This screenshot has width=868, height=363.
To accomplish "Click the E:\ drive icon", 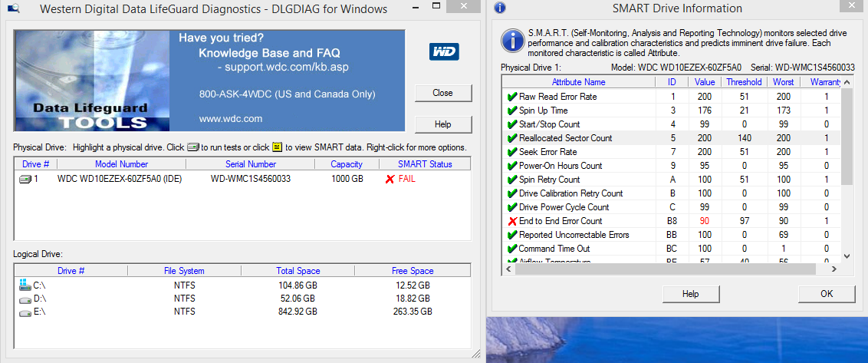I will pos(25,312).
